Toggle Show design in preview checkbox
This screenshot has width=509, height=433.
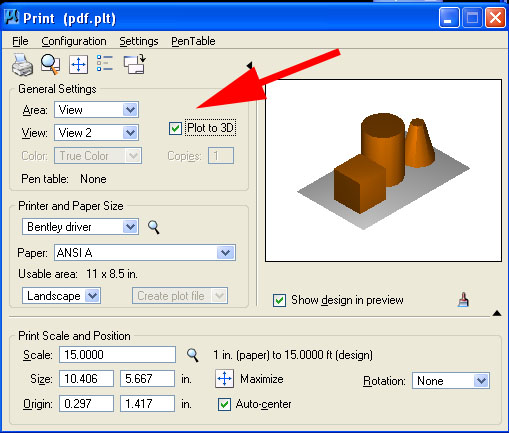279,300
